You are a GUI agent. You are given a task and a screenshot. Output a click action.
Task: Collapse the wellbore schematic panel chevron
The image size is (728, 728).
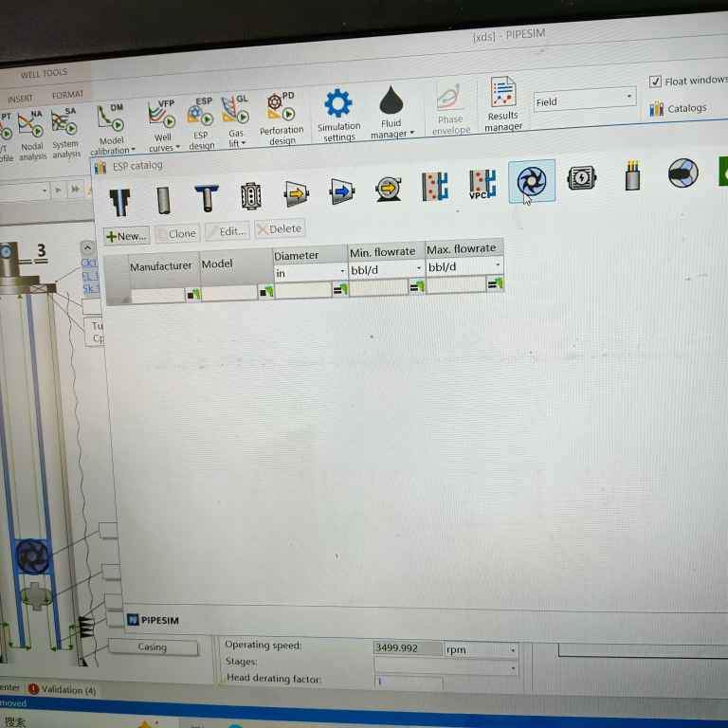click(87, 247)
